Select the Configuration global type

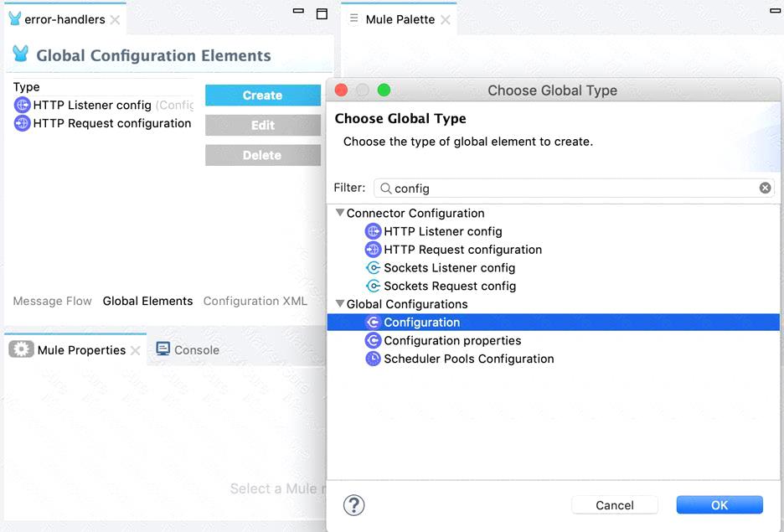coord(554,323)
